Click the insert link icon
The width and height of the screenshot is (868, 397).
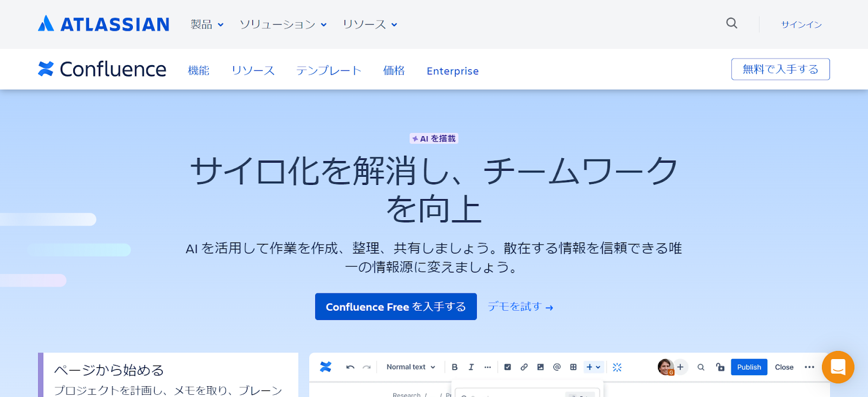tap(524, 367)
